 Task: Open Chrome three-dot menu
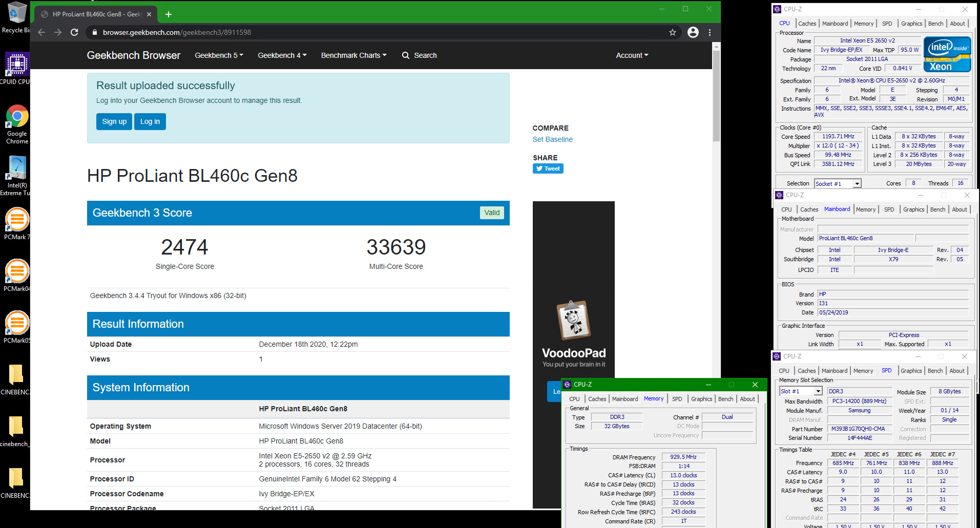(710, 32)
